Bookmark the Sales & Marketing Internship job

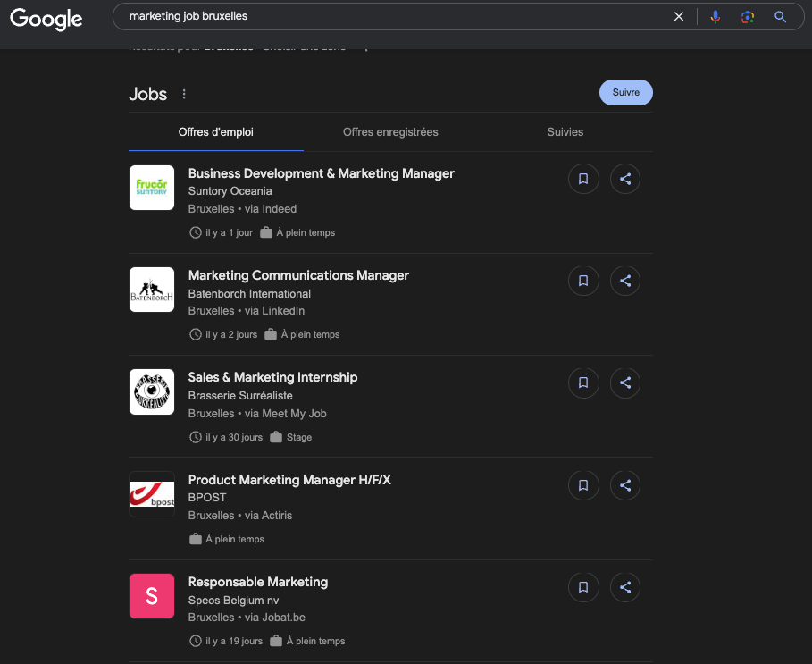(583, 382)
